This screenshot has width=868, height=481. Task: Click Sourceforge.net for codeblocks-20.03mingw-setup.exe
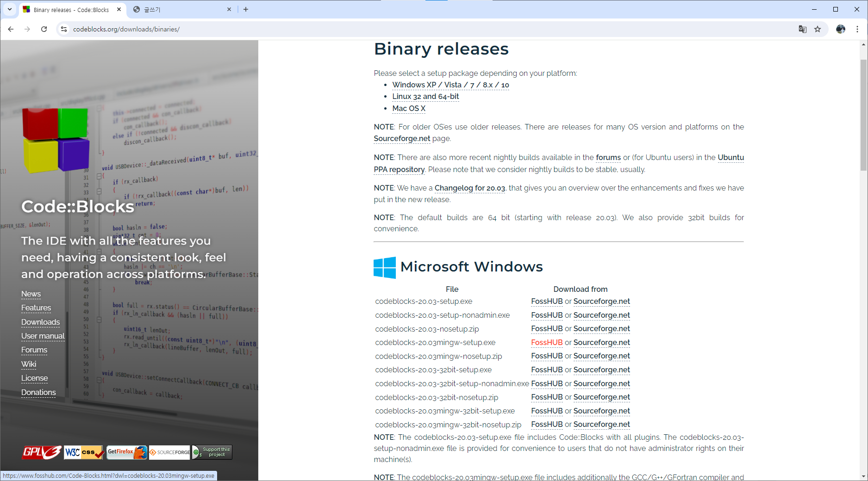[601, 343]
